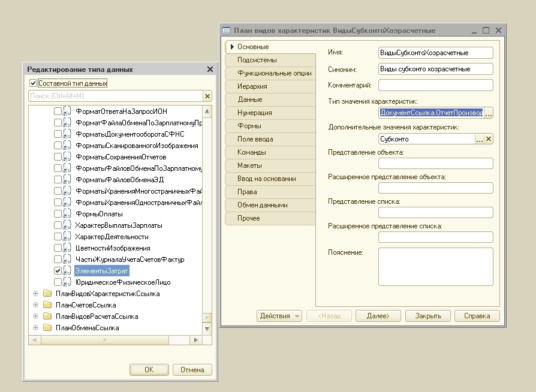Click the window icon of План видов характеристик
Screen dimensions: 536x392
226,31
